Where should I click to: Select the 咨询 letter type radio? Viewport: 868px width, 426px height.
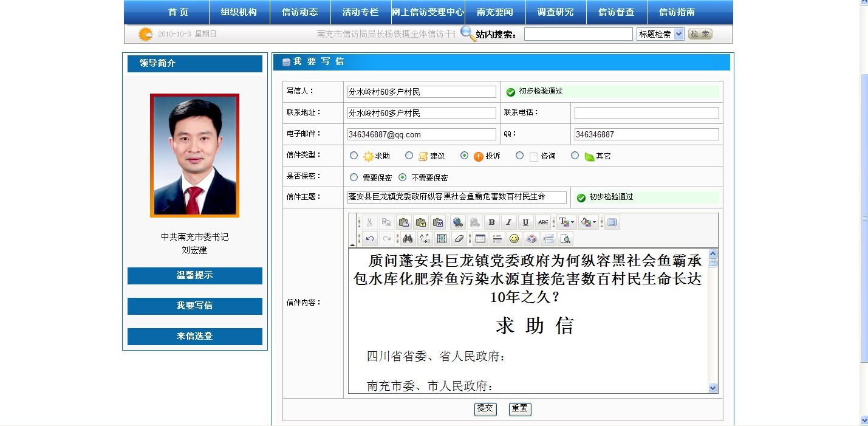coord(519,156)
